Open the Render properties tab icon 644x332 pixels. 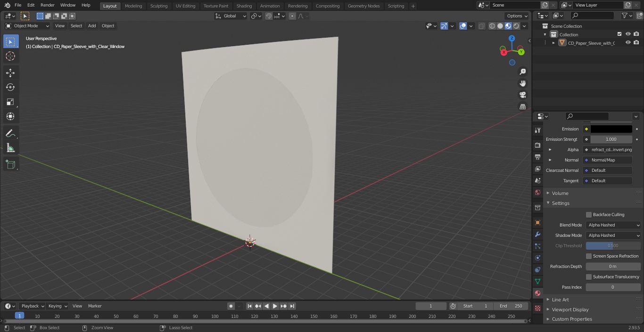(537, 145)
